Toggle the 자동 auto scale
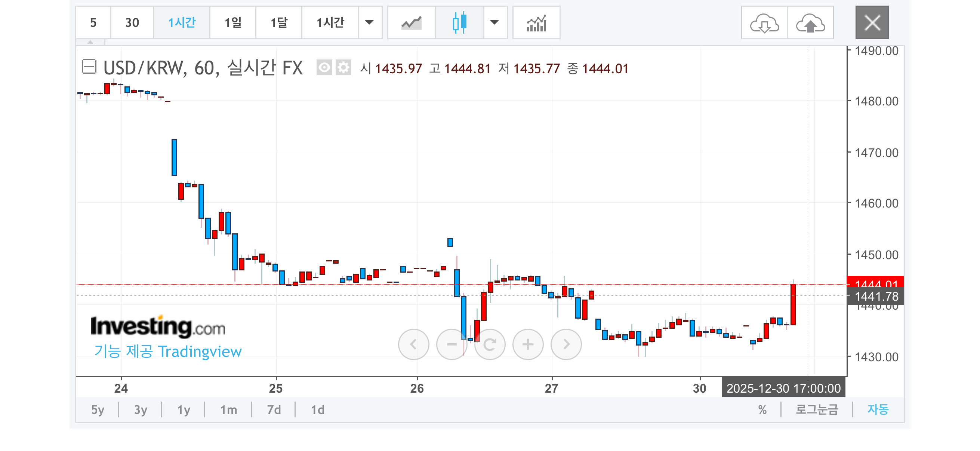Image resolution: width=980 pixels, height=451 pixels. click(878, 409)
